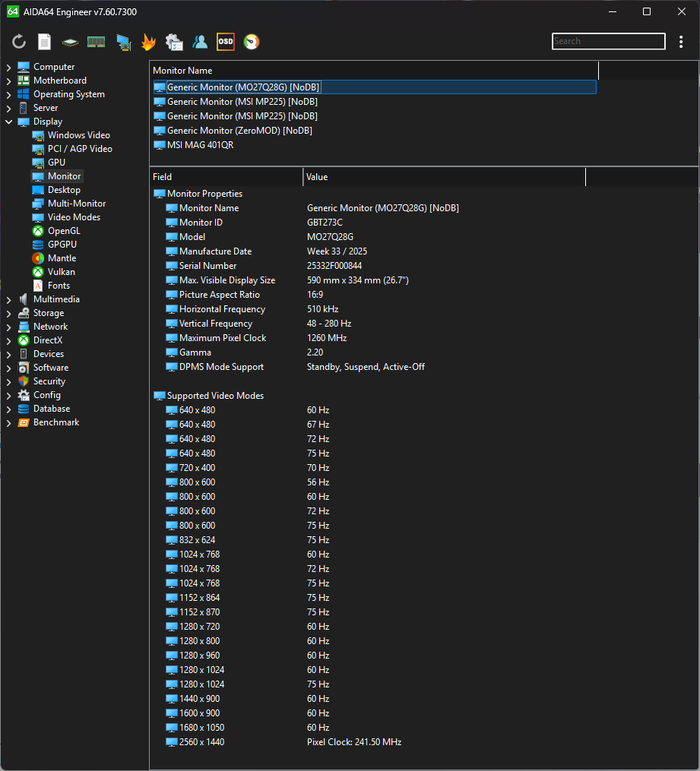
Task: Select the Supported Video Modes header row
Action: [x=369, y=396]
